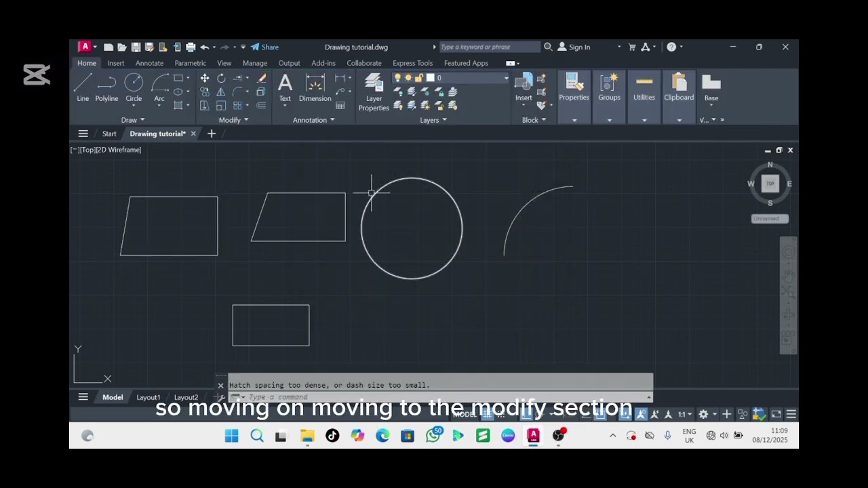Toggle layer lock padlock icon
This screenshot has height=488, width=868.
[418, 78]
